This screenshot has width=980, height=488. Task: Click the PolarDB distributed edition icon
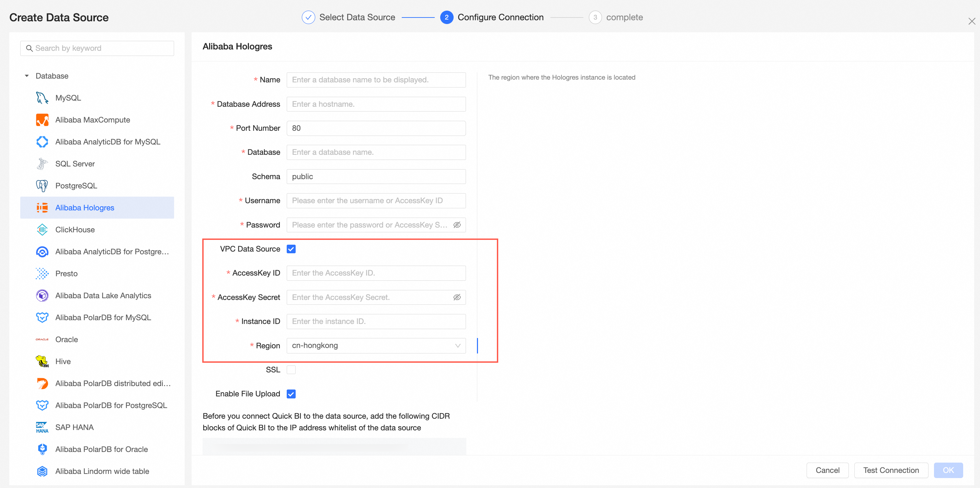42,383
